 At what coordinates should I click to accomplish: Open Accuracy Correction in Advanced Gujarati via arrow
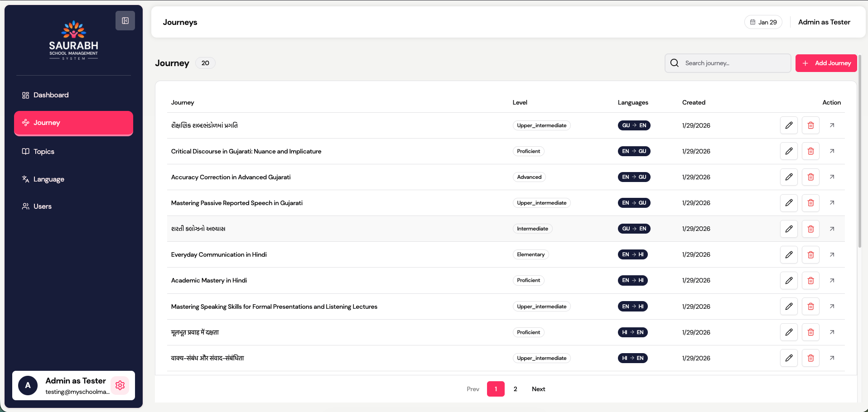(x=832, y=177)
